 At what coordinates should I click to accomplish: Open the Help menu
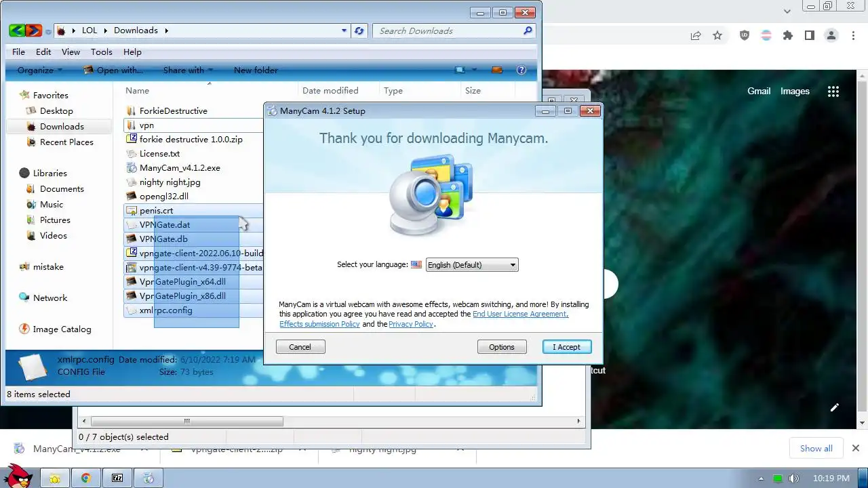(x=132, y=52)
